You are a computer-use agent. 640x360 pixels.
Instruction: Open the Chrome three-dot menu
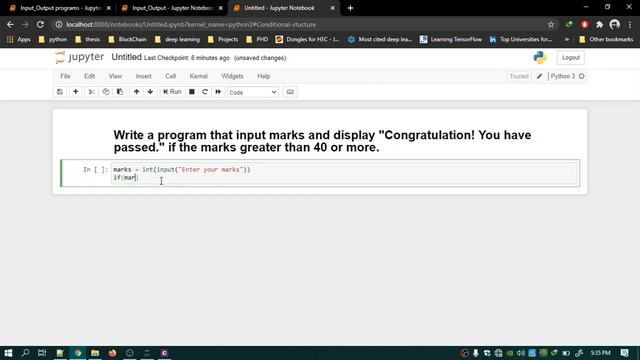point(630,25)
